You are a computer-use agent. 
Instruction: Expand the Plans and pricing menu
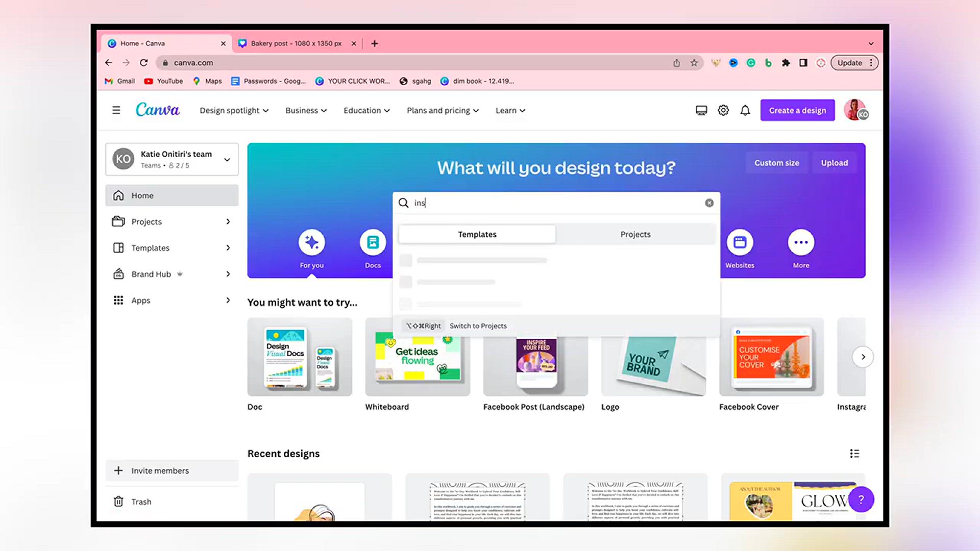coord(443,111)
